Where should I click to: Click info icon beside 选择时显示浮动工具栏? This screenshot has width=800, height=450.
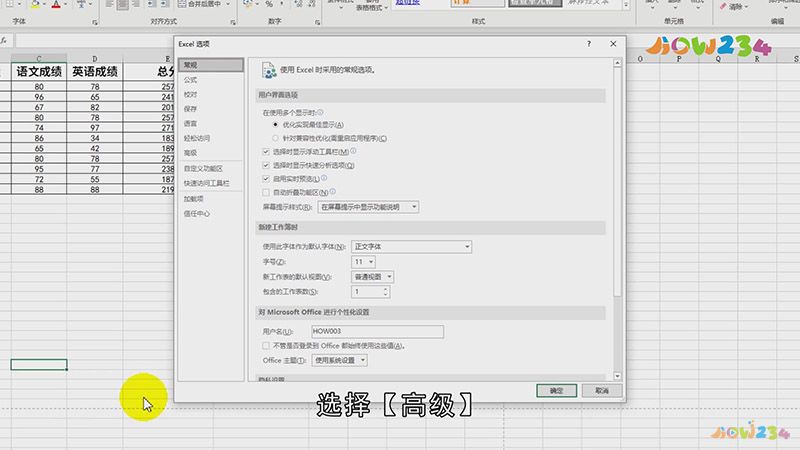(353, 151)
